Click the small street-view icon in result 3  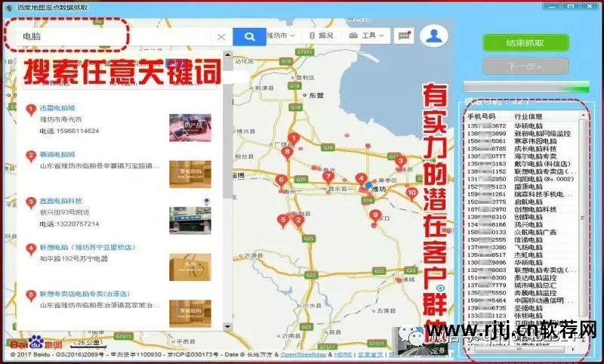[x=207, y=201]
